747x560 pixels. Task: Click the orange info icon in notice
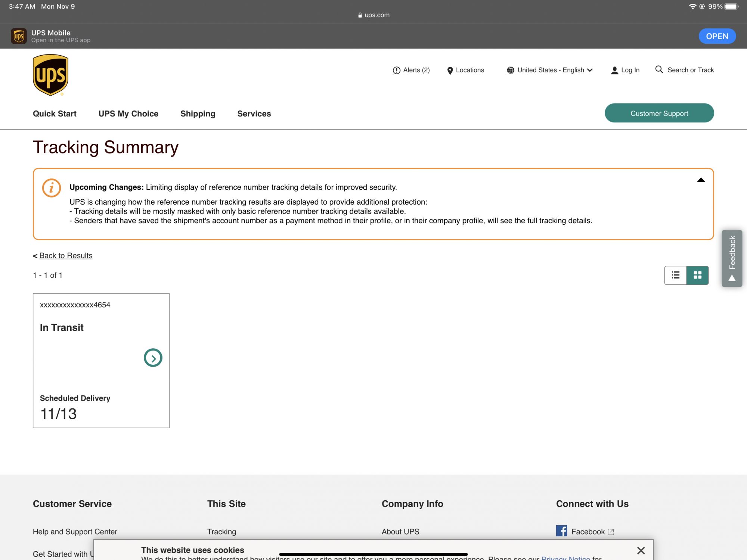click(52, 188)
